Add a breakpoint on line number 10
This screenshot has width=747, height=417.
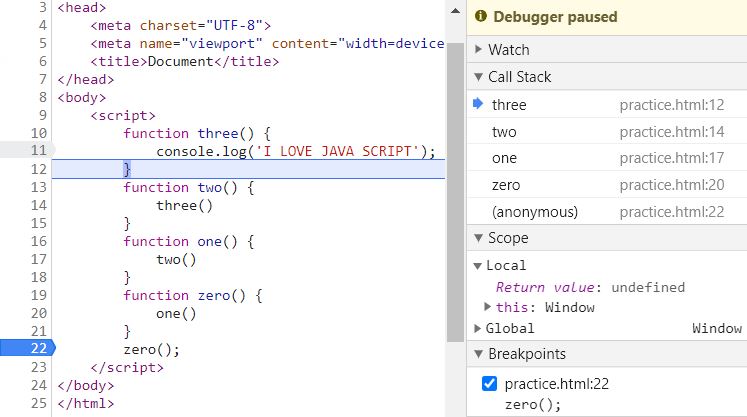(39, 133)
